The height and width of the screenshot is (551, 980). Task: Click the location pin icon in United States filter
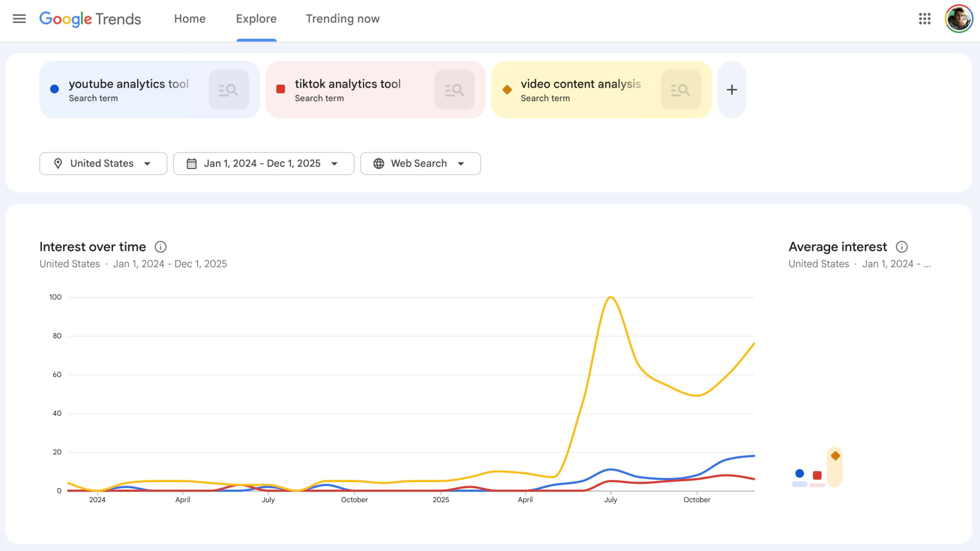58,163
